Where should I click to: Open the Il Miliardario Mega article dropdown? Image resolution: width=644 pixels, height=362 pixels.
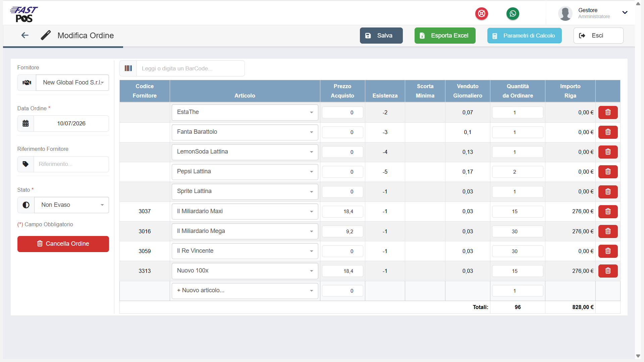pyautogui.click(x=245, y=231)
